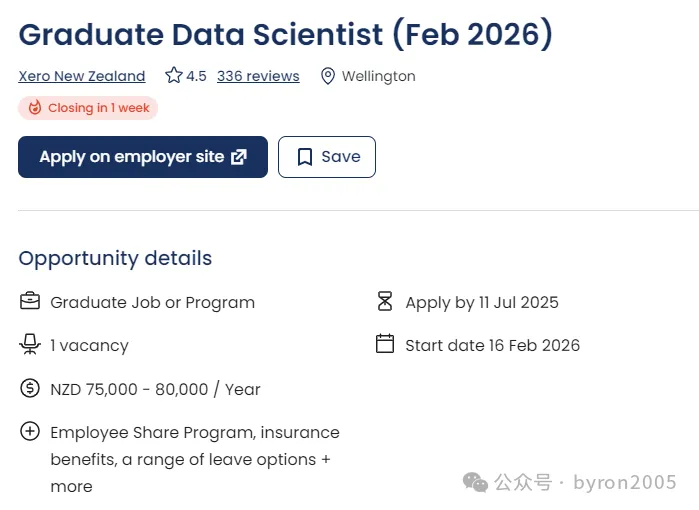The image size is (699, 510).
Task: Click the Graduate Data Scientist job title
Action: pyautogui.click(x=285, y=34)
